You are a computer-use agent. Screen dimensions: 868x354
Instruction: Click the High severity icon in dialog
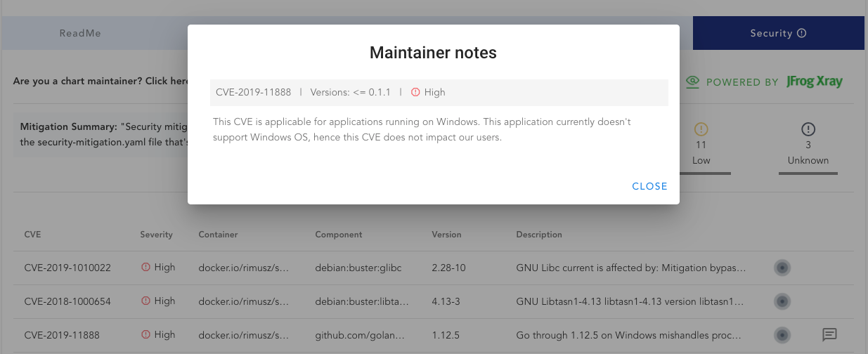[415, 92]
